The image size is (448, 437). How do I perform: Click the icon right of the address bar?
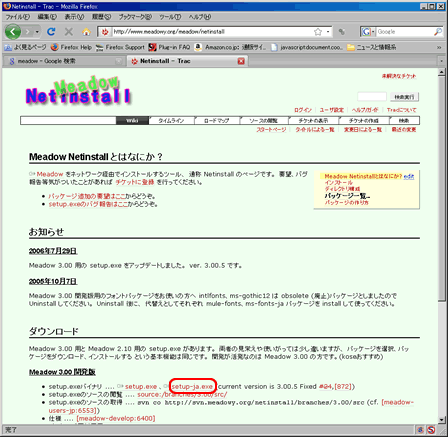tap(342, 32)
